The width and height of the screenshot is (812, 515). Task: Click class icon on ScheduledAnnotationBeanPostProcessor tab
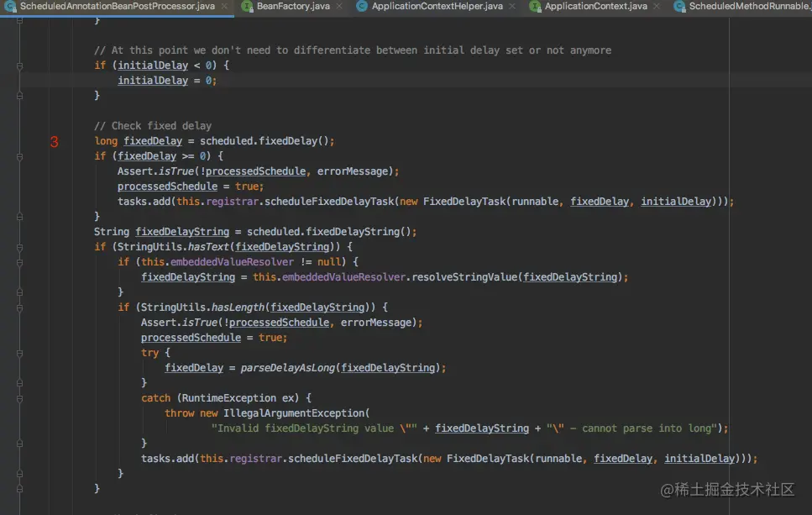pyautogui.click(x=10, y=6)
